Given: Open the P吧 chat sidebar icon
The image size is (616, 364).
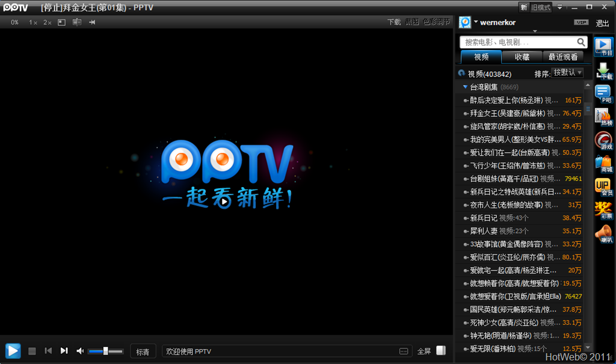Looking at the screenshot, I should (604, 94).
